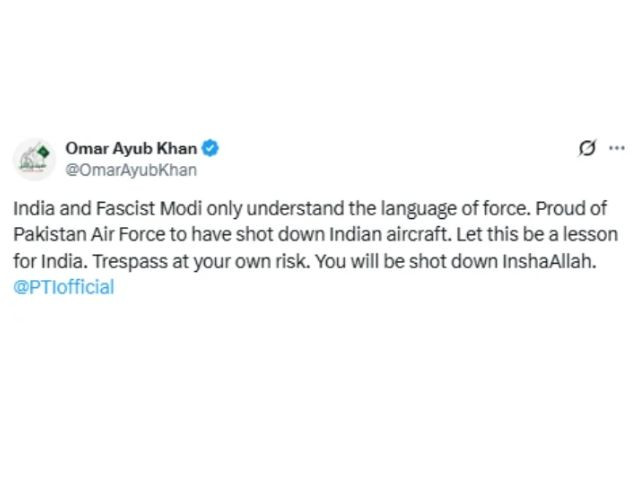Click the words 'Proud of' in the first line
Viewport: 640px width, 480px height.
pos(571,209)
